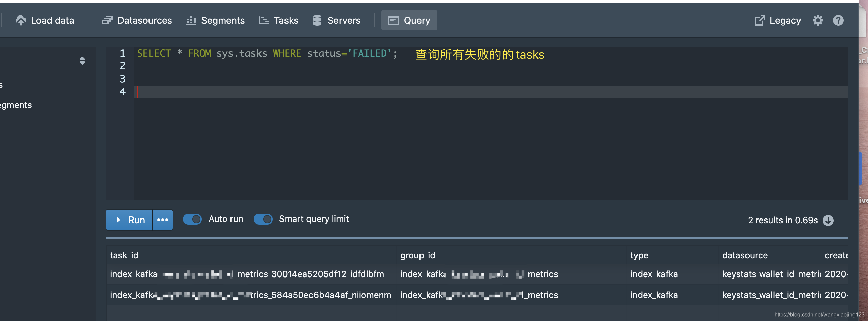Open the Load data view
868x321 pixels.
click(x=45, y=20)
